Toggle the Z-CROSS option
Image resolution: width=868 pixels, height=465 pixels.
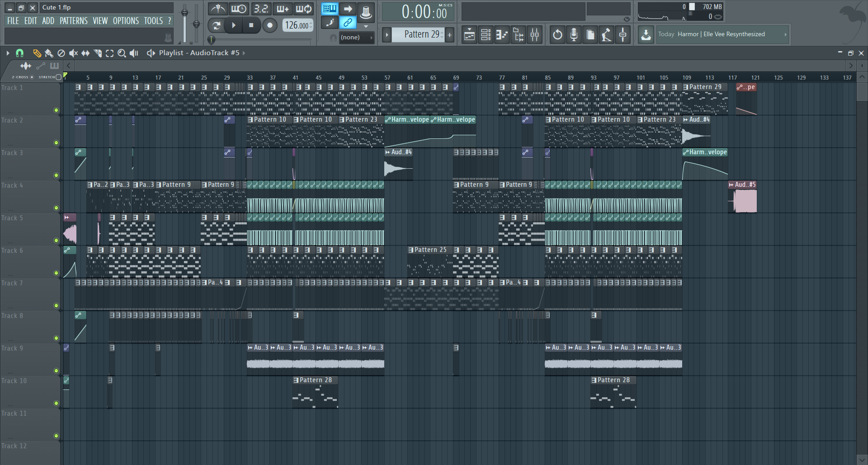[32, 77]
